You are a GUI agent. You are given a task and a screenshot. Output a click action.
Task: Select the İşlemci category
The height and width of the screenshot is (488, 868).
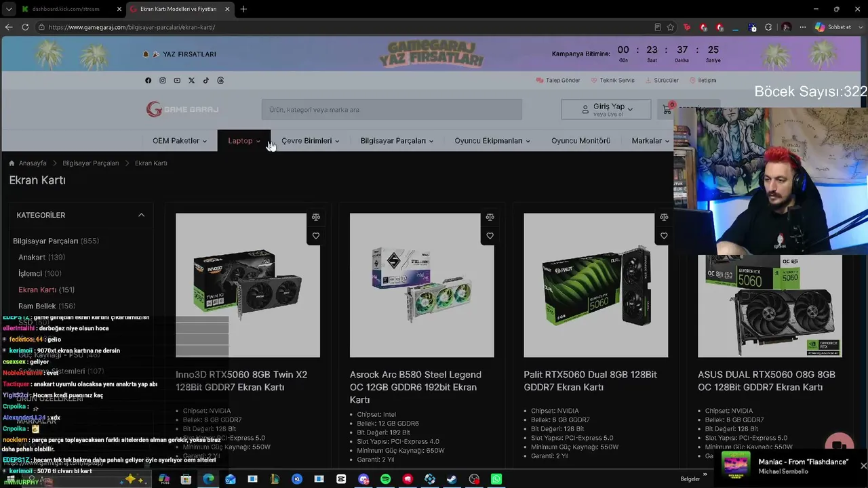[39, 274]
